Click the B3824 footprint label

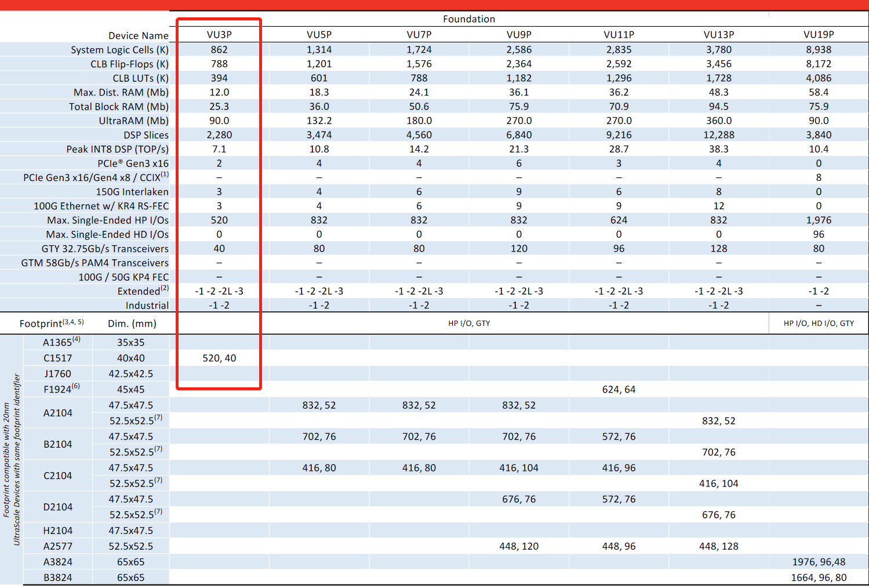(58, 578)
